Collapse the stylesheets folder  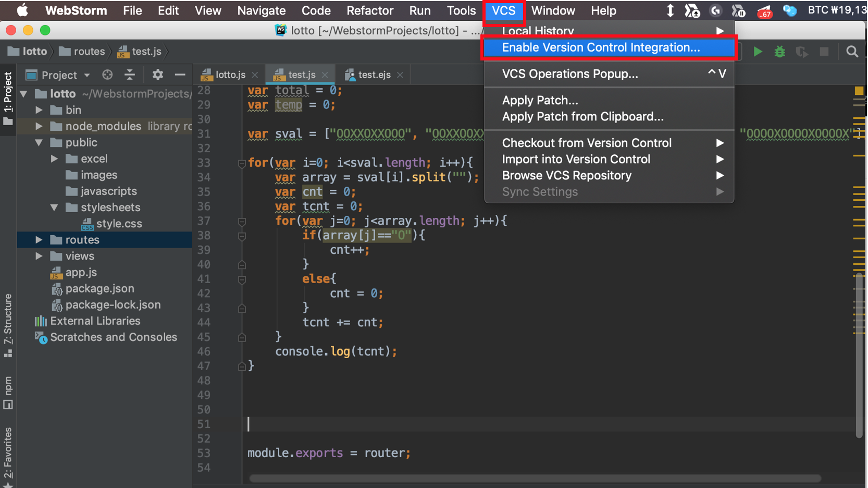(x=54, y=208)
